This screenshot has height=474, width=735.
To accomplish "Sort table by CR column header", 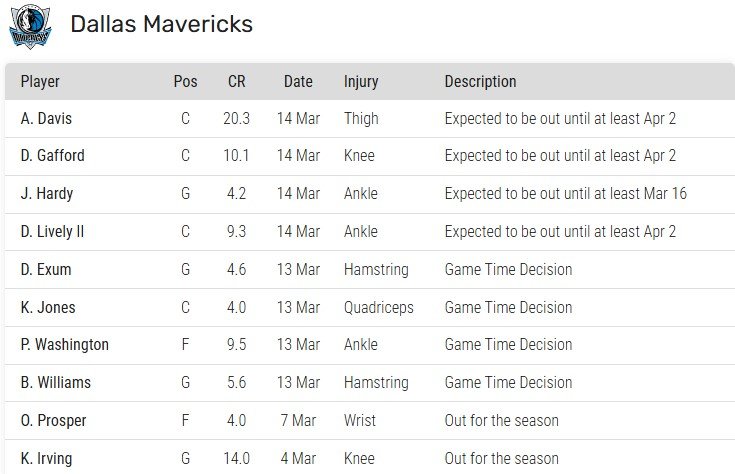I will 236,82.
